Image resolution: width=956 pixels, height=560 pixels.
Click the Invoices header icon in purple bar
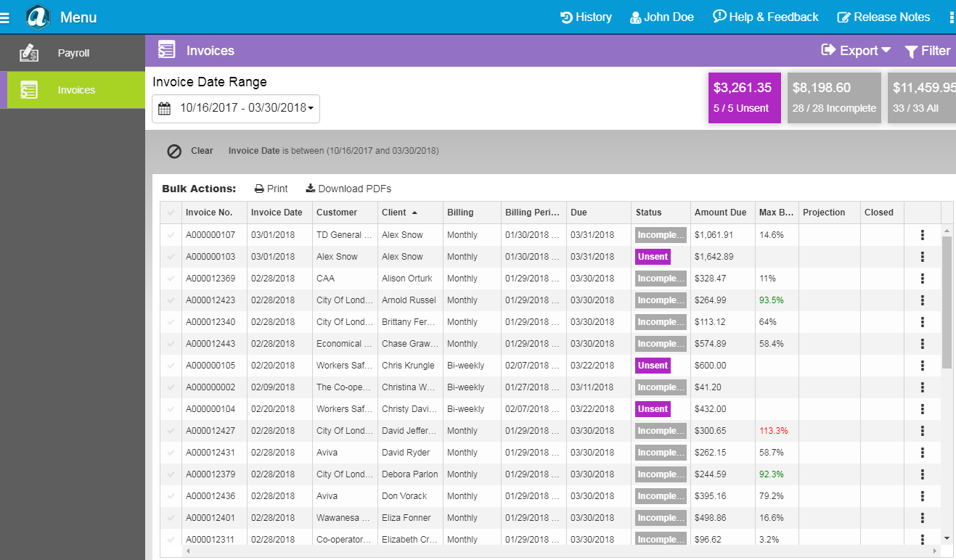coord(167,50)
